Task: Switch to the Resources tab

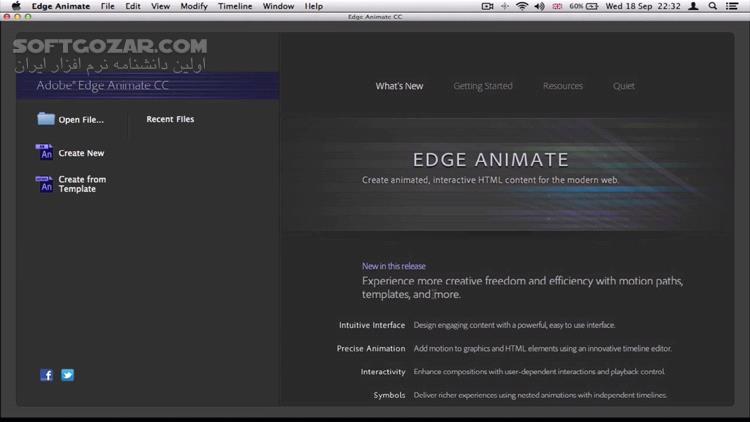Action: click(x=563, y=86)
